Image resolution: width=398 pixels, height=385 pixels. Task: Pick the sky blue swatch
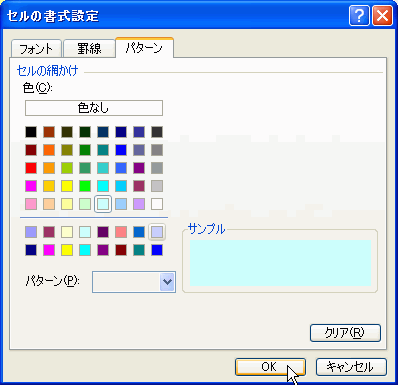point(121,186)
